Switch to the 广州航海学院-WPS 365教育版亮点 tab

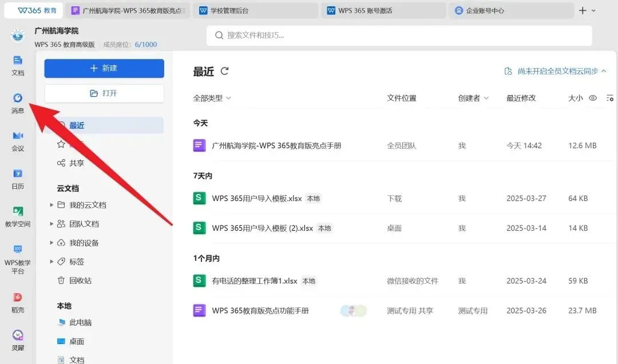pyautogui.click(x=128, y=11)
